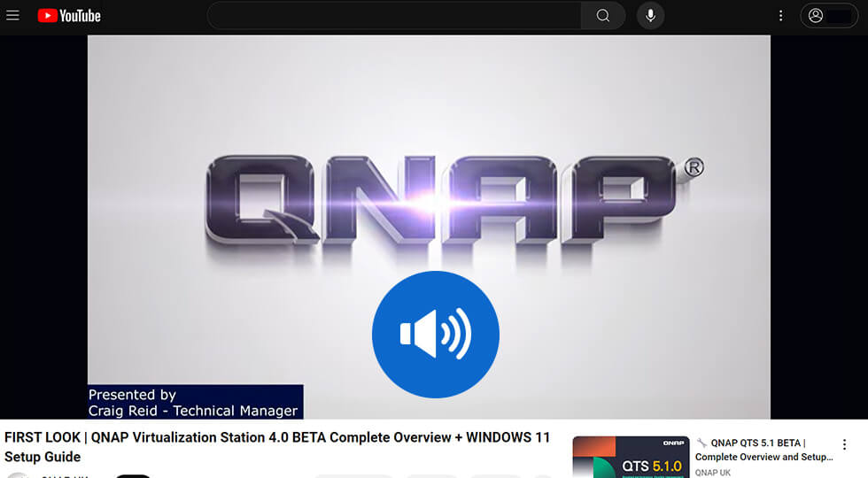Image resolution: width=868 pixels, height=478 pixels.
Task: Open the QNAP QTS 5.1 BETA video title
Action: (x=763, y=450)
